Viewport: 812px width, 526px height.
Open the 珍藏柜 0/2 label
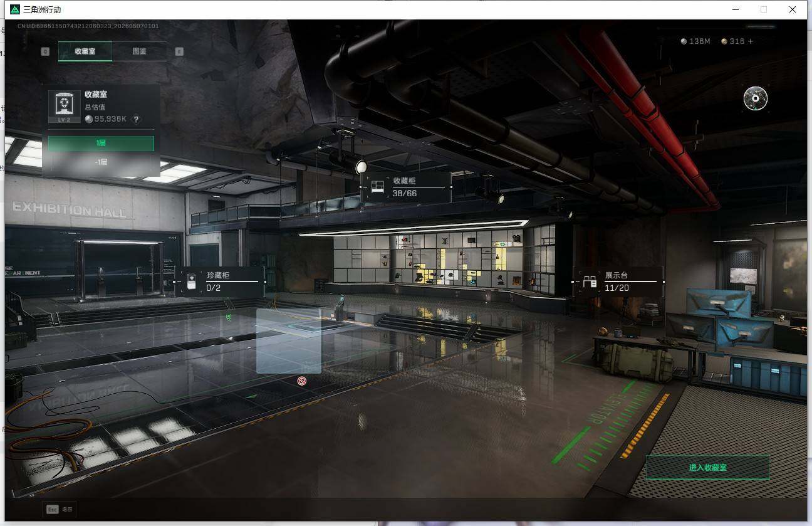(x=220, y=281)
